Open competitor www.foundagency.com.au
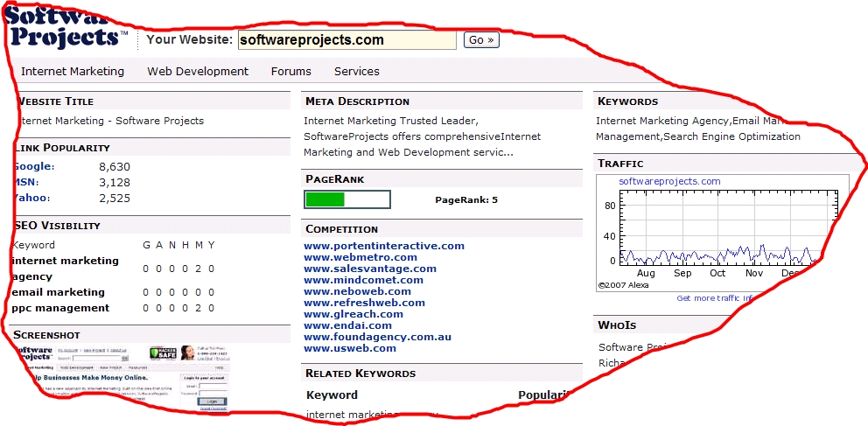The image size is (868, 426). pos(377,337)
